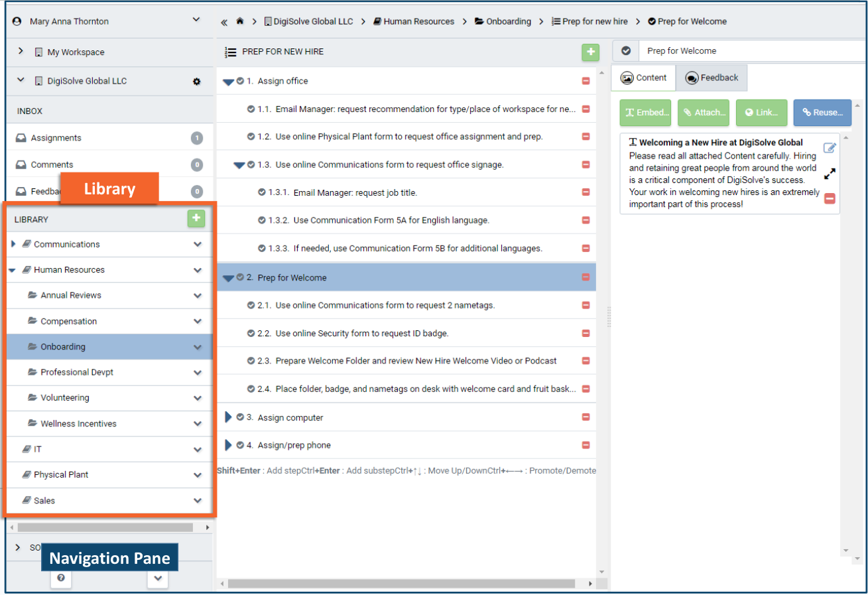
Task: Delete step 3. Assign computer
Action: 586,417
